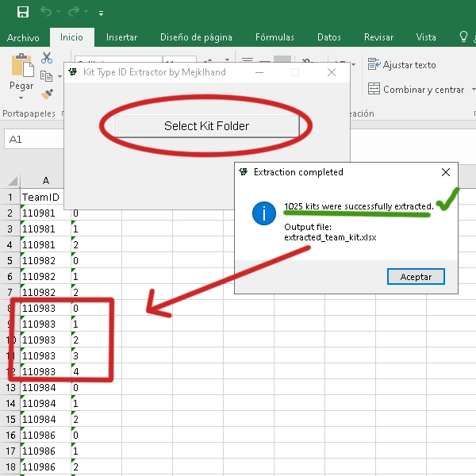Click cell 110981 in row 3
The width and height of the screenshot is (476, 476).
pyautogui.click(x=45, y=229)
